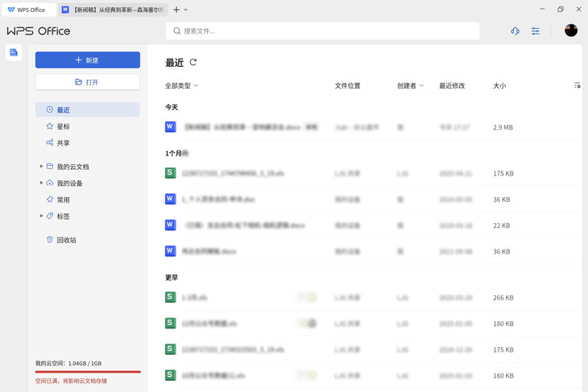Click the 搜索文件 search box
This screenshot has height=392, width=588.
(322, 31)
